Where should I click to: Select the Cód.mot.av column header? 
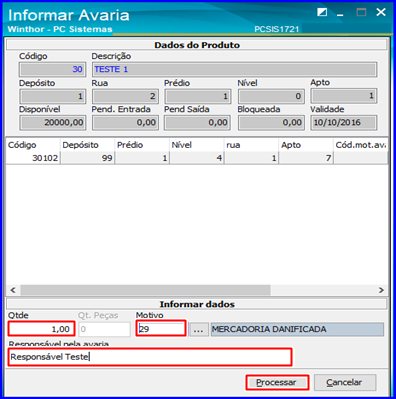tap(361, 145)
